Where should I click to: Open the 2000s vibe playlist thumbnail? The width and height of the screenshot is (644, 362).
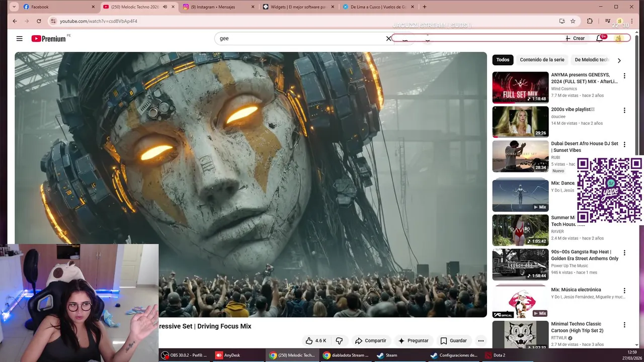pyautogui.click(x=520, y=122)
